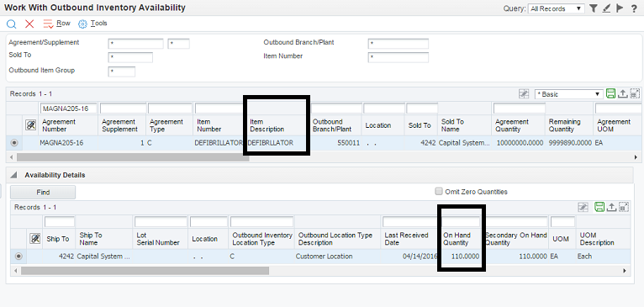Screen dimensions: 644x307
Task: Toggle Omit Zero Quantities checkbox
Action: tap(439, 191)
